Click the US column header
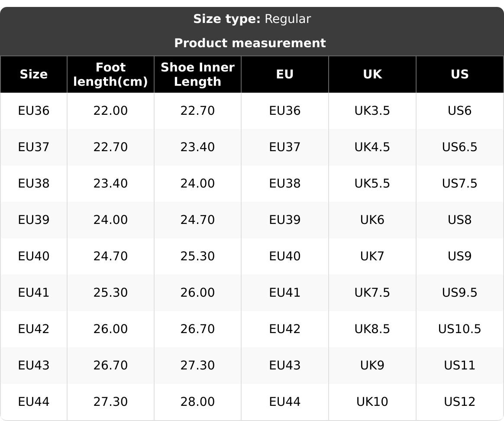 point(459,74)
